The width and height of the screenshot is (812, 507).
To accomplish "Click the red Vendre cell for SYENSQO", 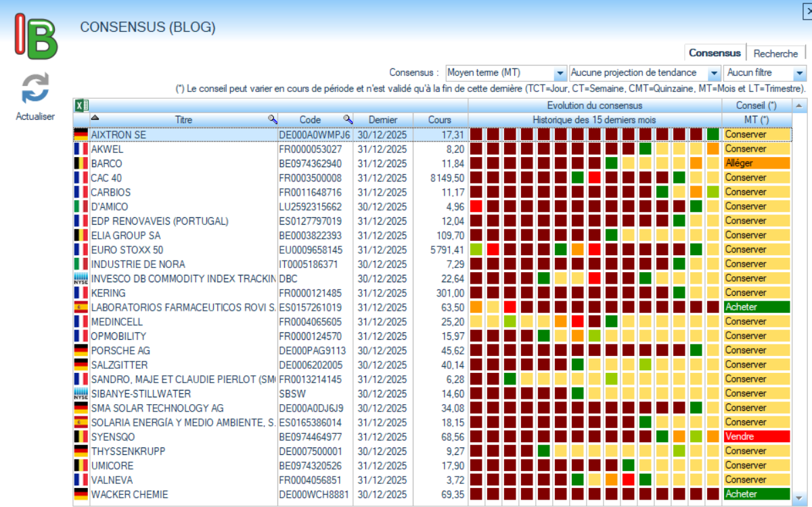I will pyautogui.click(x=755, y=437).
